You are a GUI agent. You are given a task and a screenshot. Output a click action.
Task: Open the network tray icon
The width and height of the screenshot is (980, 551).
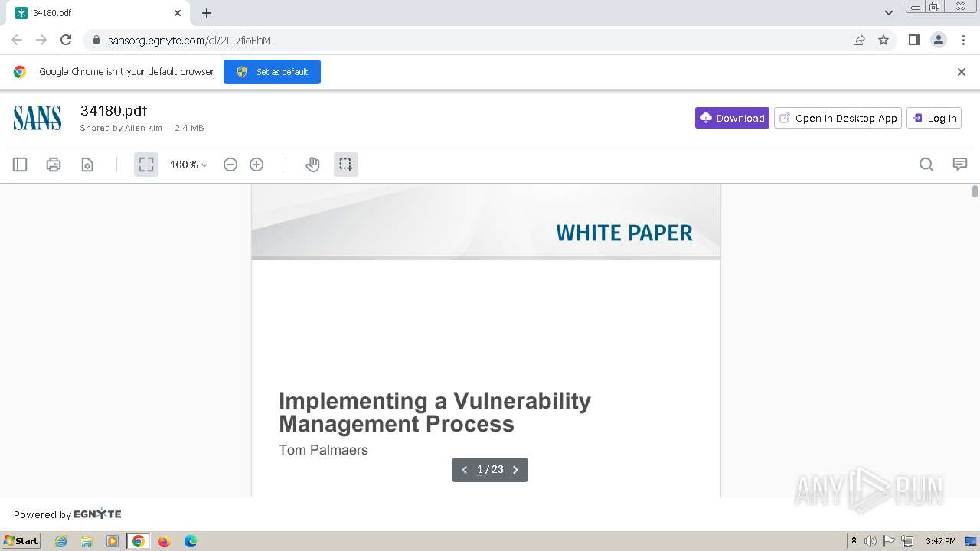click(907, 541)
